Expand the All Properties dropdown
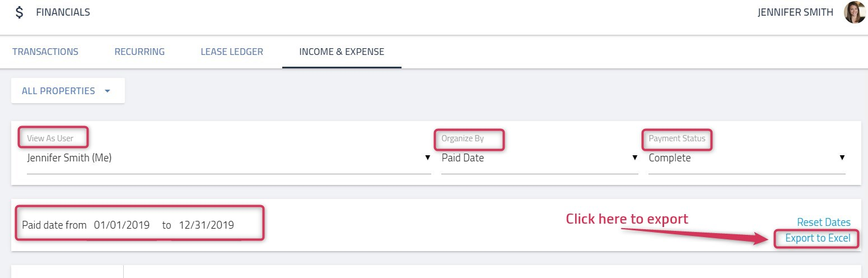868x278 pixels. pyautogui.click(x=68, y=91)
